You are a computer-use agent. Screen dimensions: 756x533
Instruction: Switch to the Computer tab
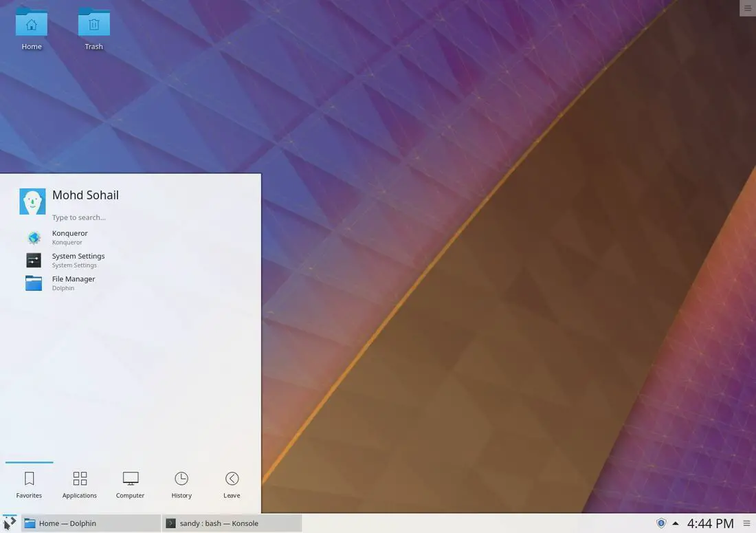point(130,485)
